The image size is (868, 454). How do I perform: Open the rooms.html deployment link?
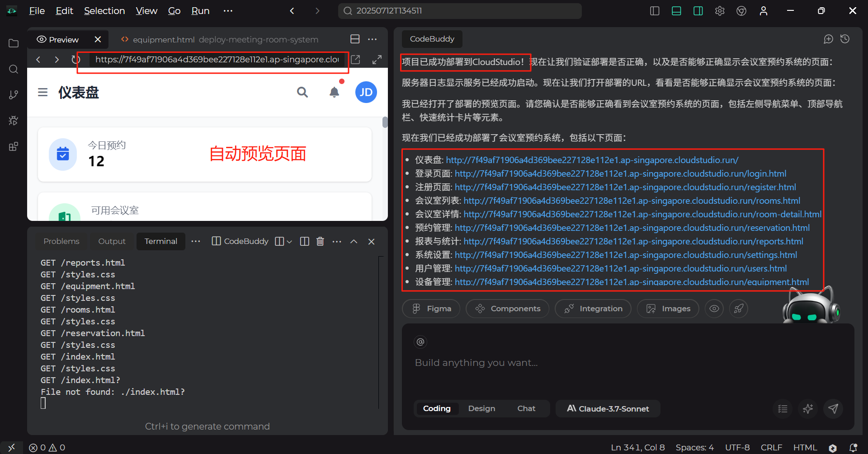(632, 201)
